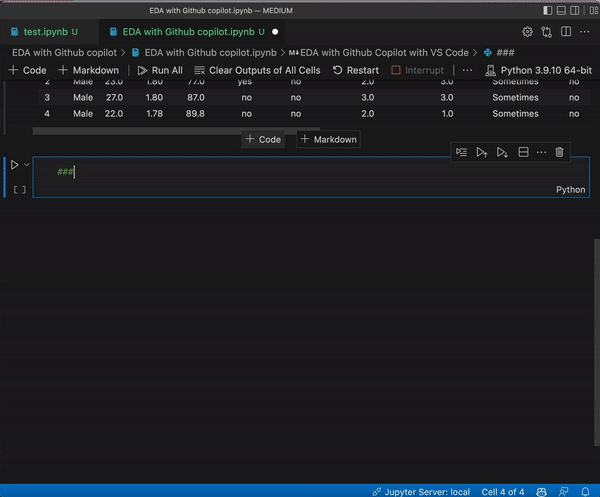
Task: Click 'Male' in row 4
Action: 83,114
